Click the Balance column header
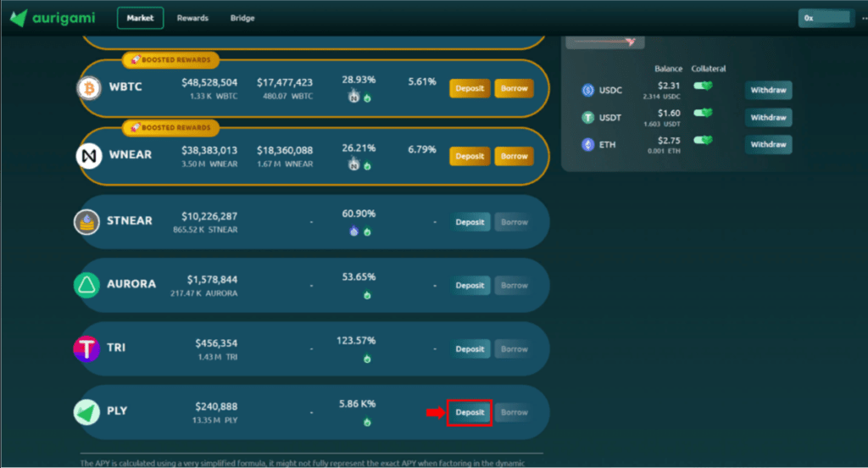Viewport: 868px width, 468px height. (668, 69)
